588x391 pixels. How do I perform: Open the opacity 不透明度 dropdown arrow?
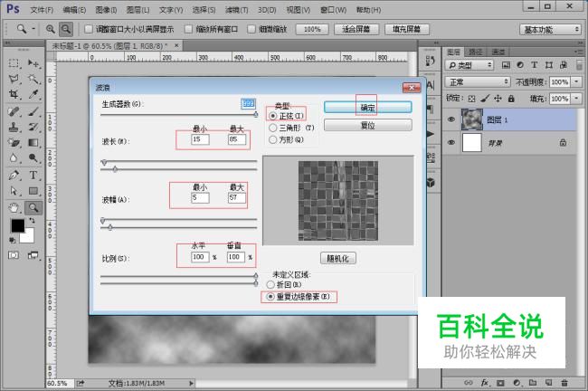pos(577,81)
